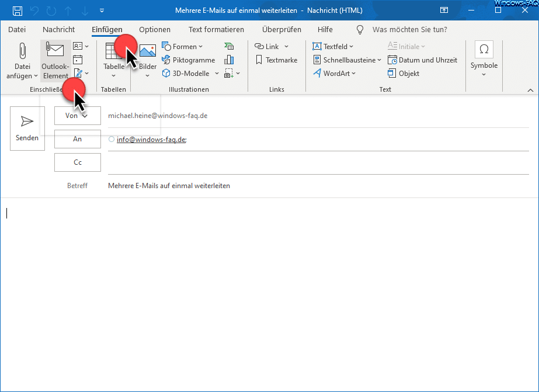The image size is (539, 392).
Task: Click the SmartArt icon
Action: pos(229,46)
